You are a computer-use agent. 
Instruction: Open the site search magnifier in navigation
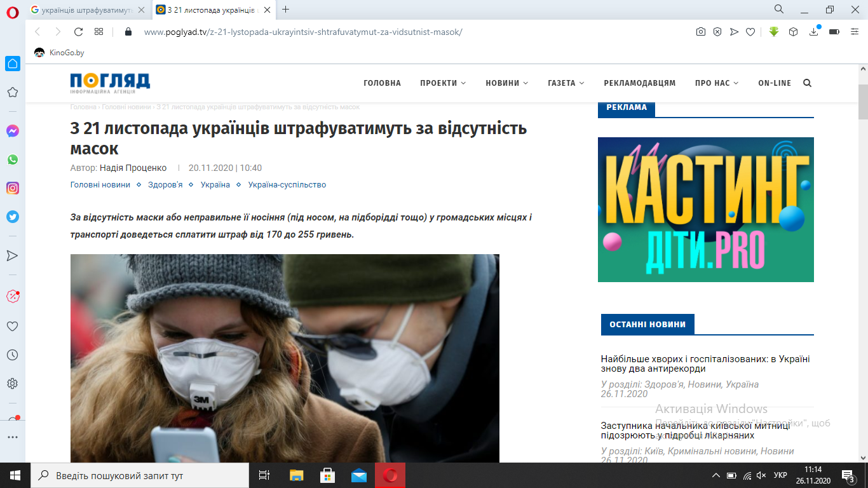point(807,83)
